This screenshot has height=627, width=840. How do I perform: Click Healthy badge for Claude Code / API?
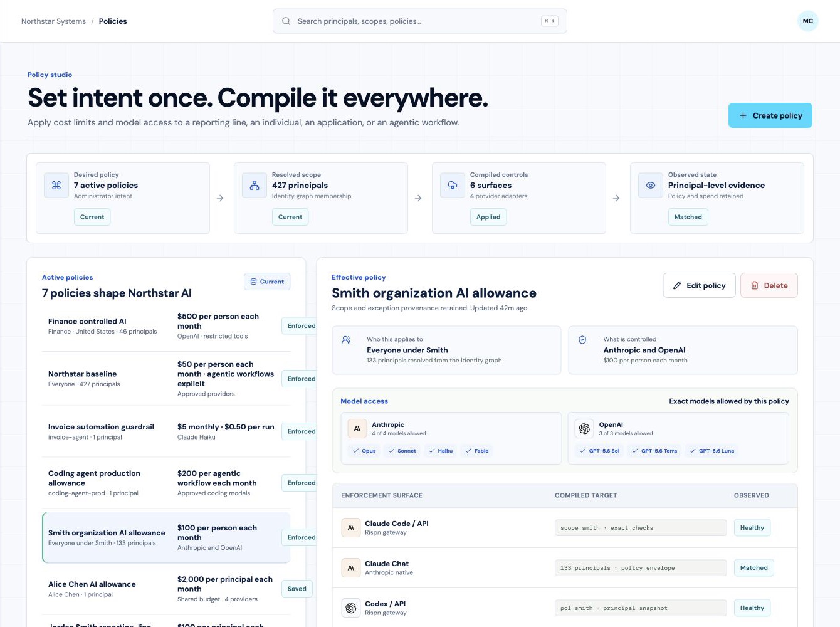coord(752,528)
